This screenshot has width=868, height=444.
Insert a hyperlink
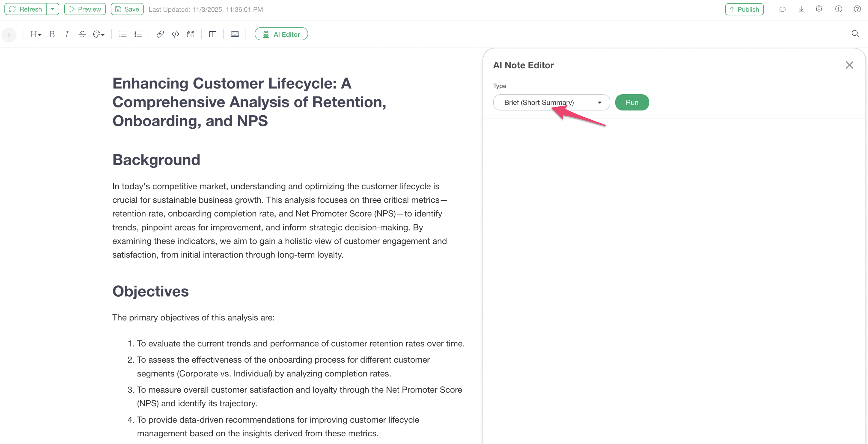(x=160, y=34)
